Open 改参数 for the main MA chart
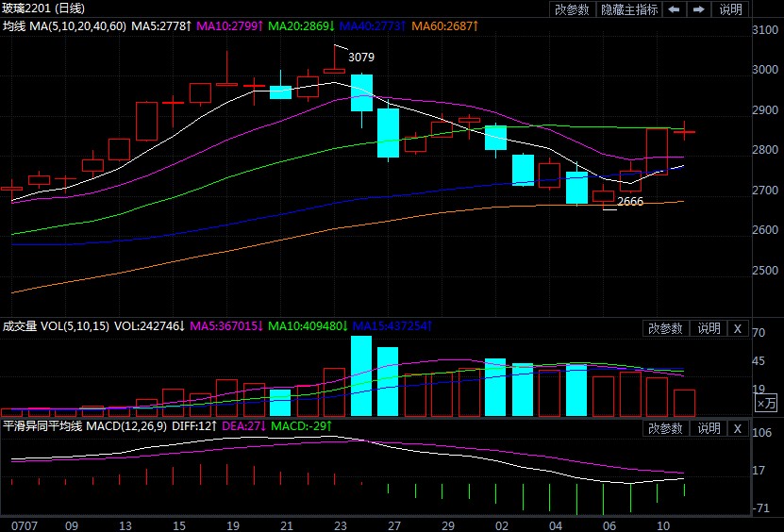Screen dimensions: 784x532 coord(572,9)
